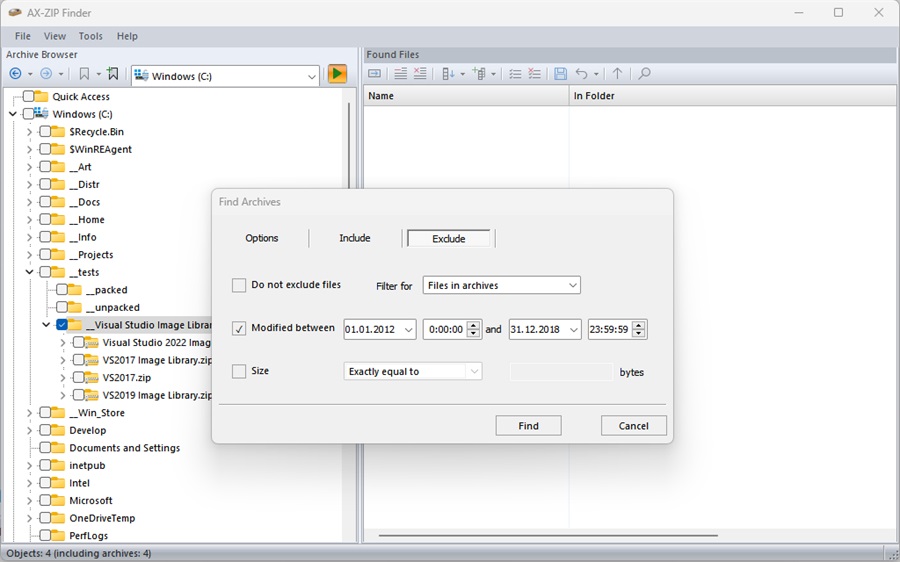Screen dimensions: 900x562
Task: Click the orange Start search play button
Action: point(337,73)
